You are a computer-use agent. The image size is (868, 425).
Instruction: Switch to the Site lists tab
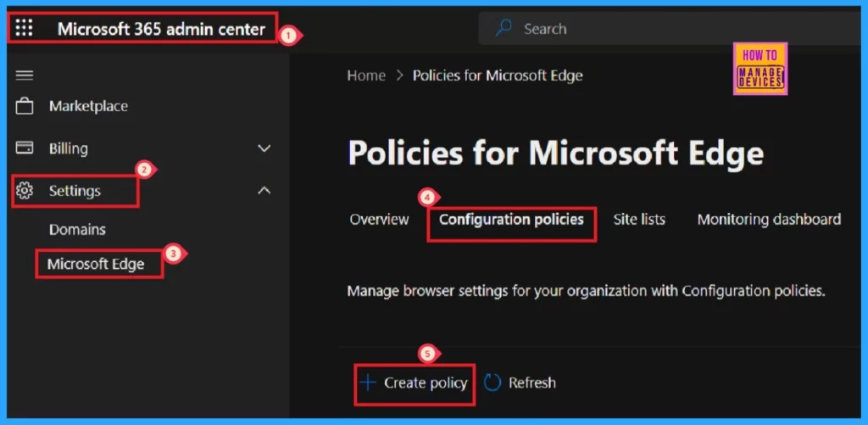click(x=639, y=220)
